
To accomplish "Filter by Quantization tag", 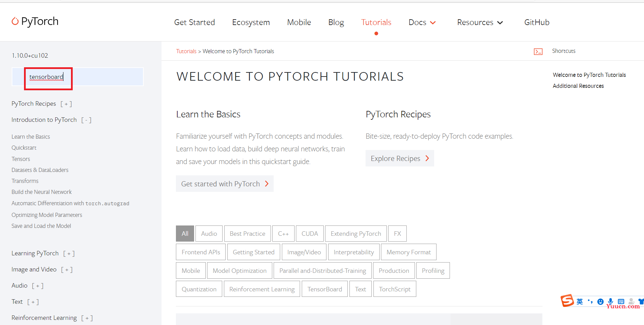I will 199,289.
